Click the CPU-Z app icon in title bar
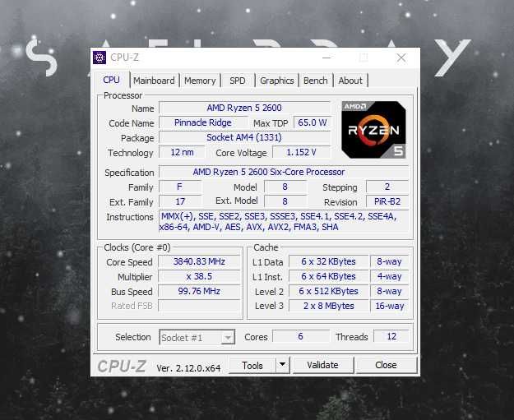This screenshot has height=420, width=514. [x=100, y=58]
